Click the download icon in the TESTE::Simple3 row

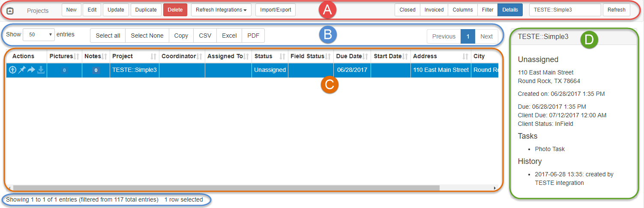point(41,70)
